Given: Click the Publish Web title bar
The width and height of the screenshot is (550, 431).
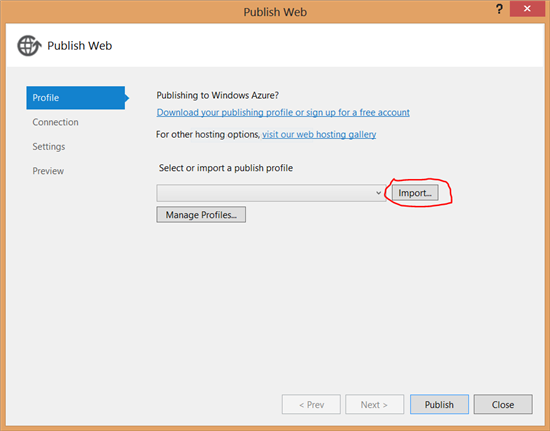Looking at the screenshot, I should [275, 12].
